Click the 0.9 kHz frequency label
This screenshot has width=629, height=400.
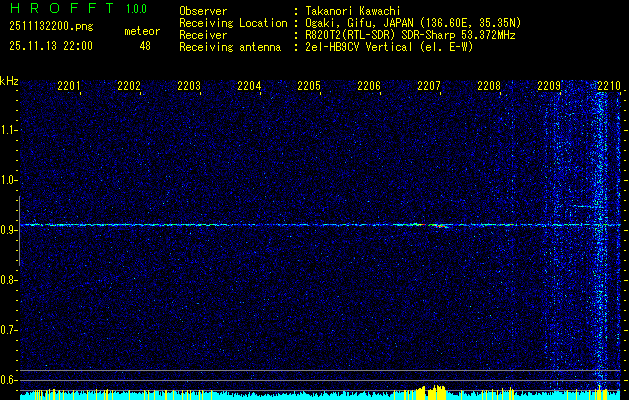pos(9,229)
